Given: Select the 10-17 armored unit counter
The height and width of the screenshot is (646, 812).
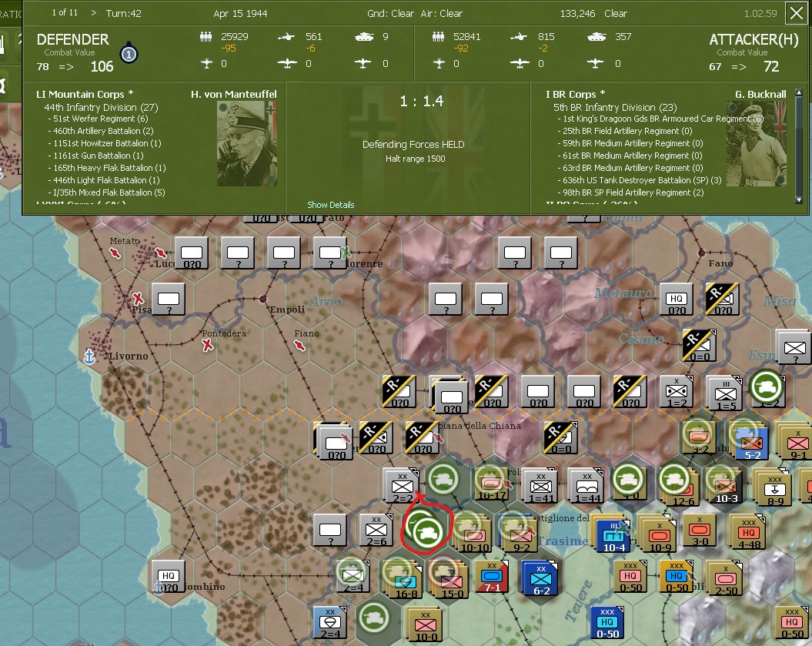Looking at the screenshot, I should (492, 485).
